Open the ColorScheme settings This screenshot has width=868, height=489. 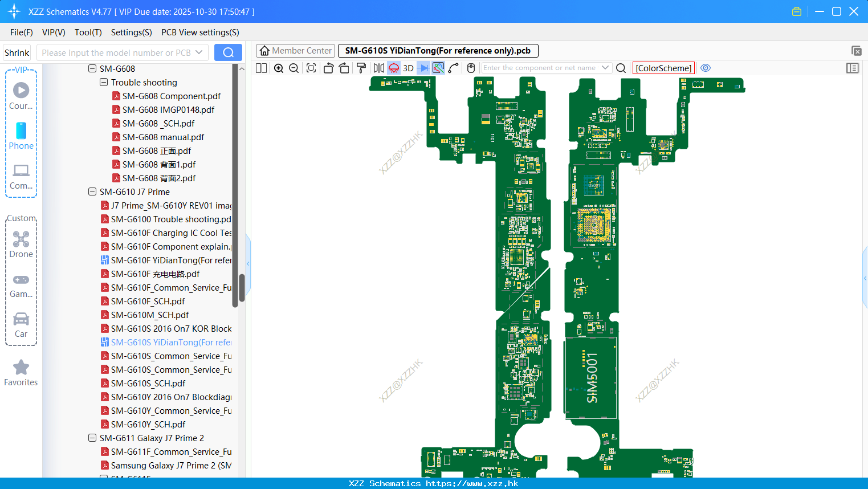tap(663, 68)
